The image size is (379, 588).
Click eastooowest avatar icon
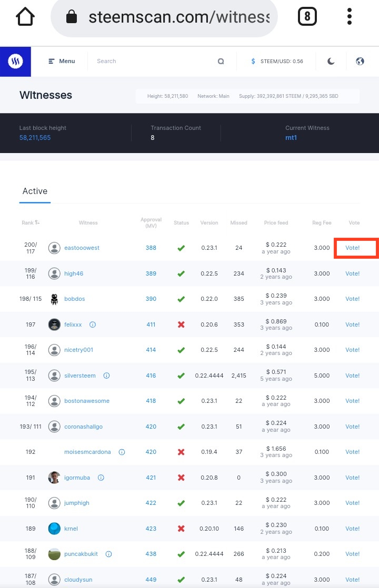click(54, 248)
